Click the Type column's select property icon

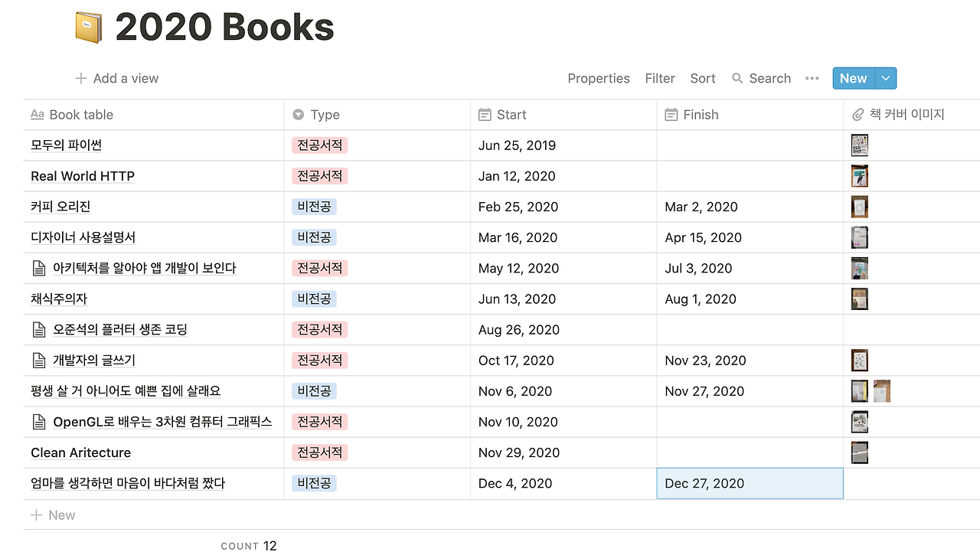coord(298,114)
